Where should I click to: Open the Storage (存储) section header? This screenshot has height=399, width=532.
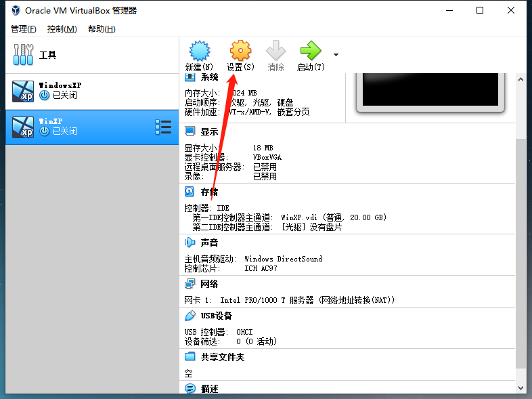click(x=209, y=192)
